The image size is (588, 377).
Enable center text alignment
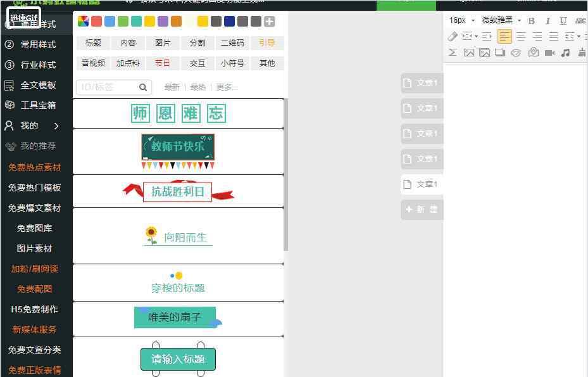pyautogui.click(x=521, y=37)
